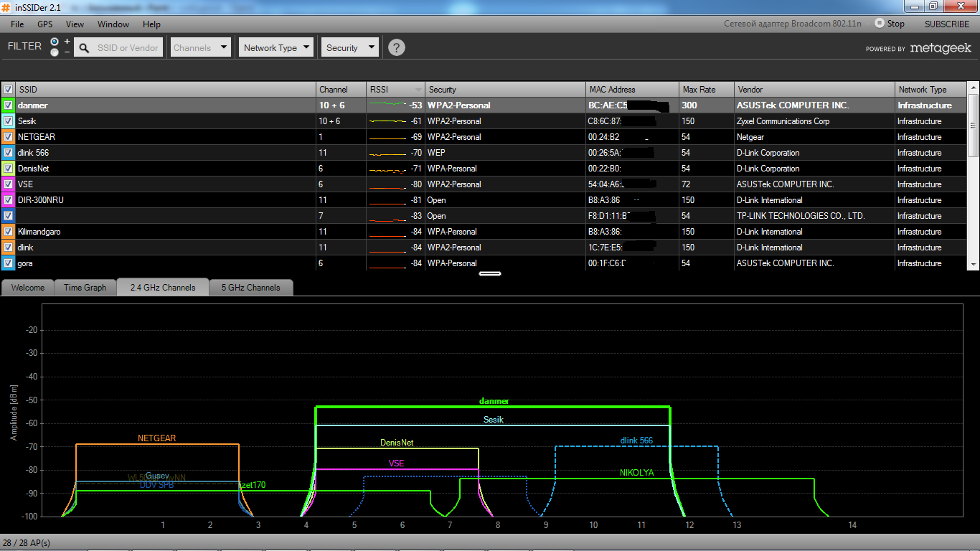The width and height of the screenshot is (980, 551).
Task: Switch to the 5 GHz Channels tab
Action: (x=250, y=288)
